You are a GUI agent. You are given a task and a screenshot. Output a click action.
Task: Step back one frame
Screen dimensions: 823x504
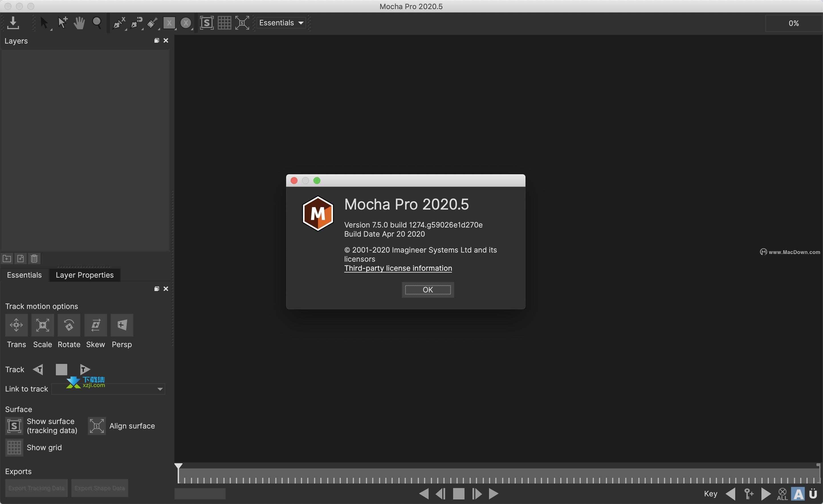click(x=441, y=494)
